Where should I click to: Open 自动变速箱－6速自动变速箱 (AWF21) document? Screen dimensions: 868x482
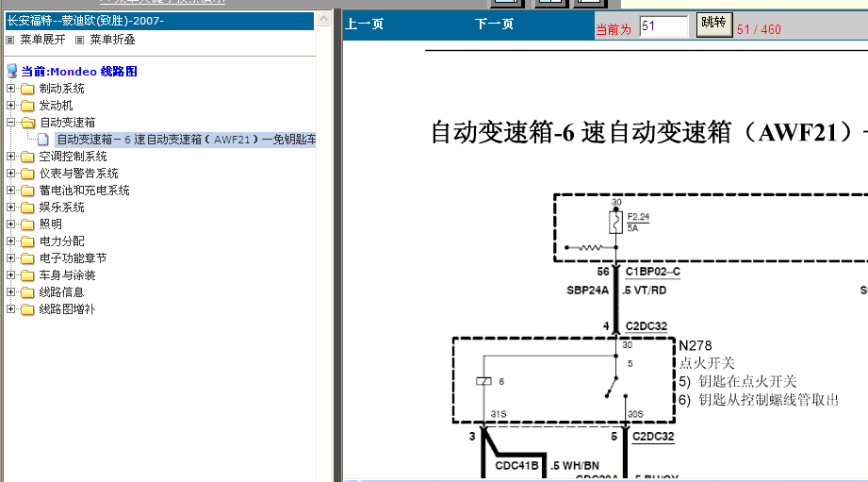[186, 140]
